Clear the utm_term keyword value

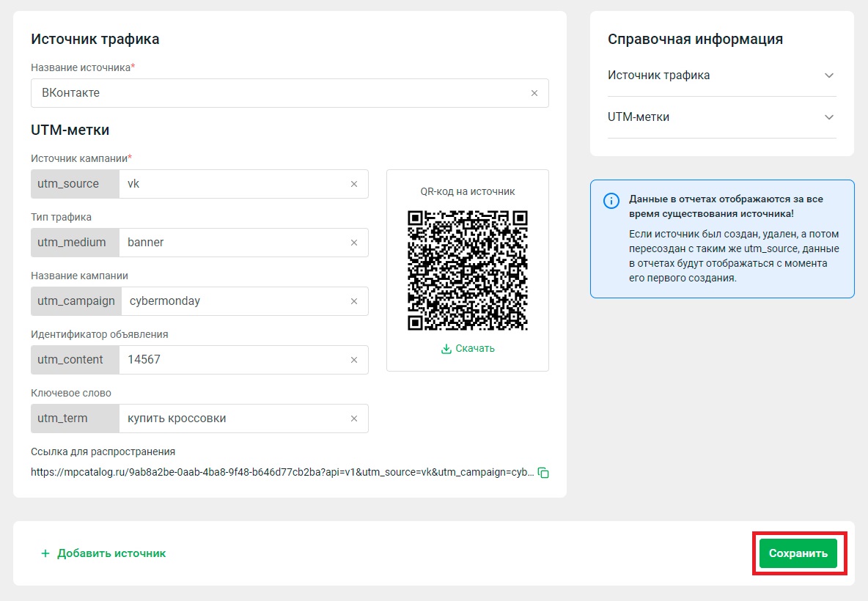pyautogui.click(x=354, y=419)
